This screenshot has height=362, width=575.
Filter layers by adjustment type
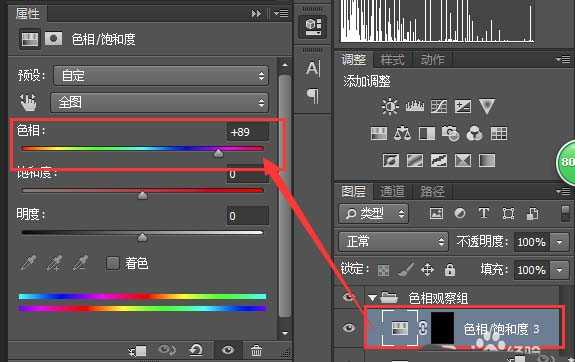coord(460,213)
